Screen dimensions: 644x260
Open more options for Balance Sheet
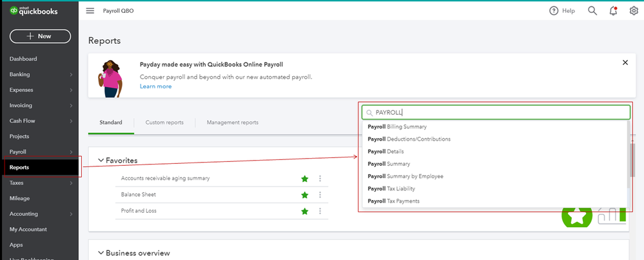tap(320, 195)
